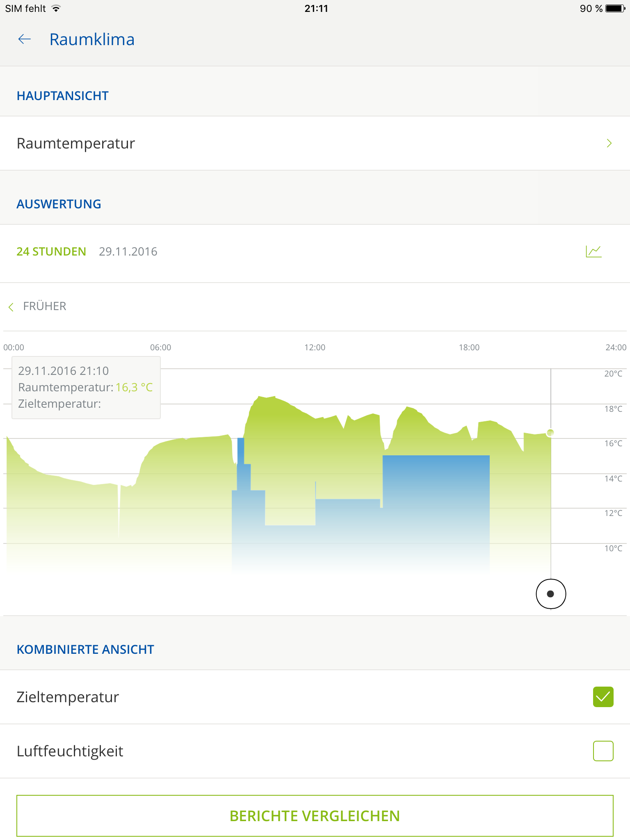This screenshot has width=630, height=840.
Task: Go to earlier data via FRÜHER
Action: coord(44,306)
